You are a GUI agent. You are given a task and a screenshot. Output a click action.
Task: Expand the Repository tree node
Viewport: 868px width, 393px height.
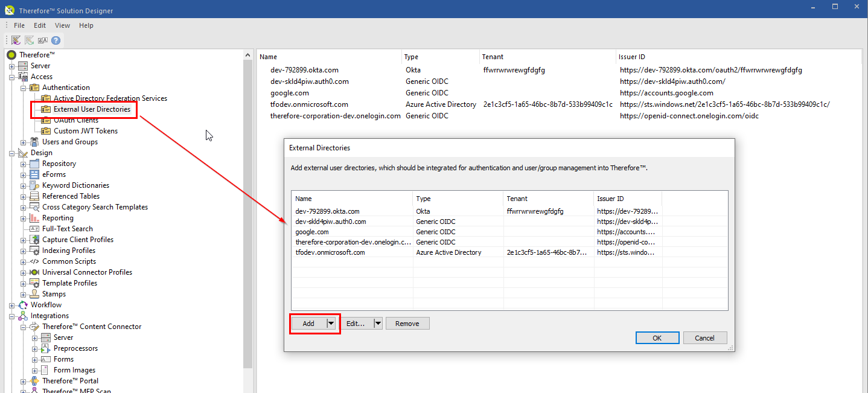tap(22, 163)
